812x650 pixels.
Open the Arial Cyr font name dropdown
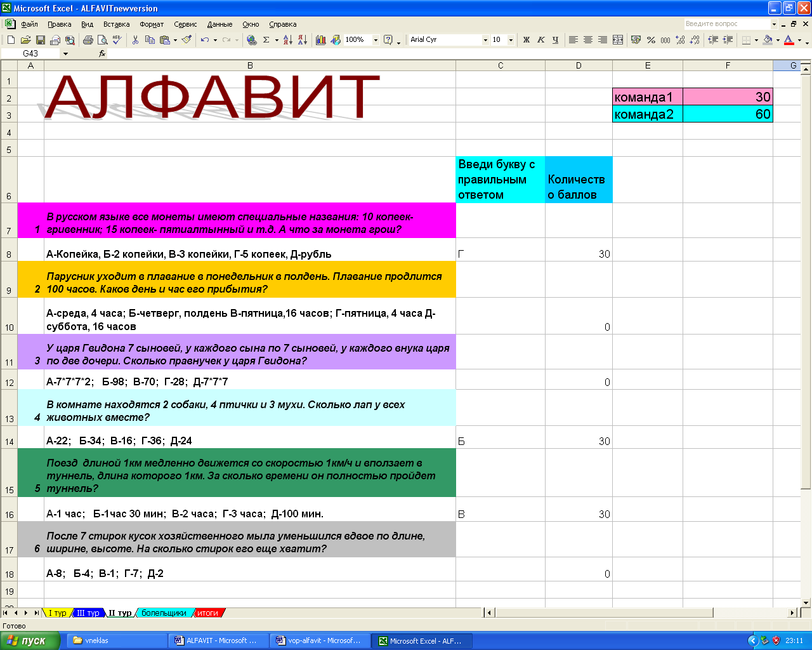(x=485, y=40)
